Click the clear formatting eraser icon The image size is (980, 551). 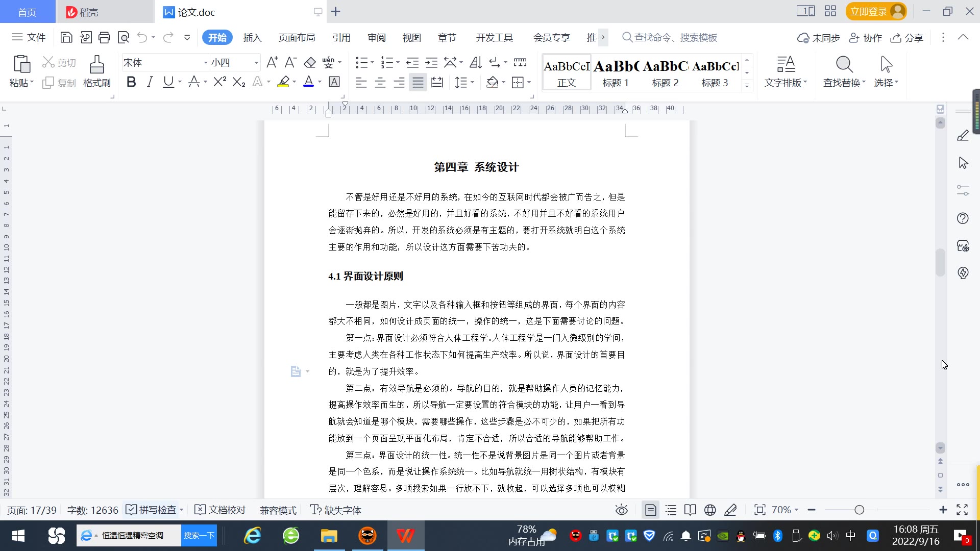[x=310, y=63]
